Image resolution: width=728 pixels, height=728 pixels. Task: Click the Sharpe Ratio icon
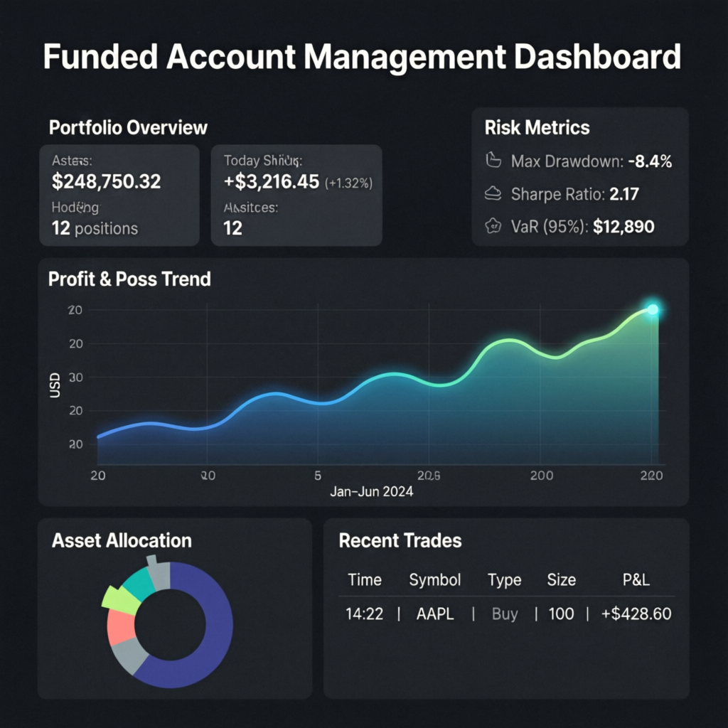click(493, 193)
